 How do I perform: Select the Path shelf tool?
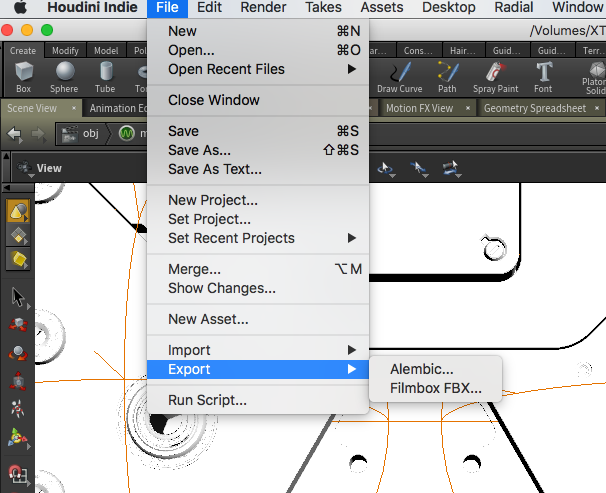447,77
